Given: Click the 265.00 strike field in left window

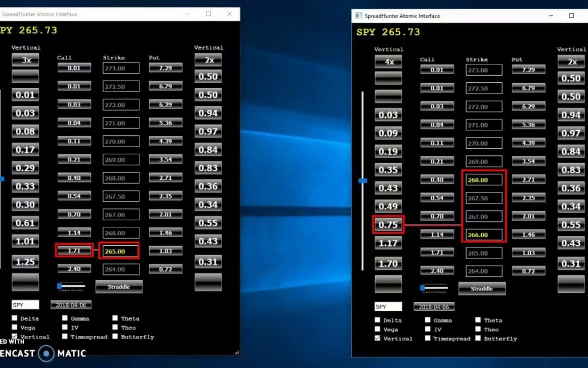Looking at the screenshot, I should click(121, 251).
